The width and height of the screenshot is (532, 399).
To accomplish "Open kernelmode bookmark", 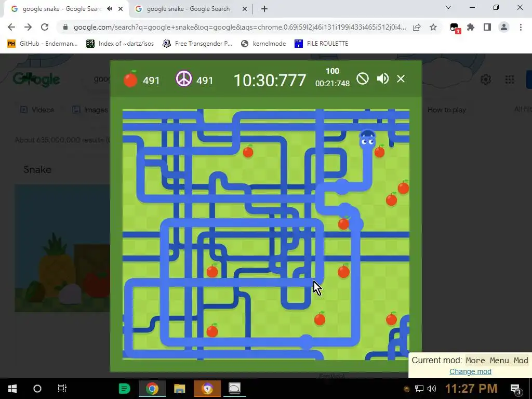I will click(x=263, y=44).
